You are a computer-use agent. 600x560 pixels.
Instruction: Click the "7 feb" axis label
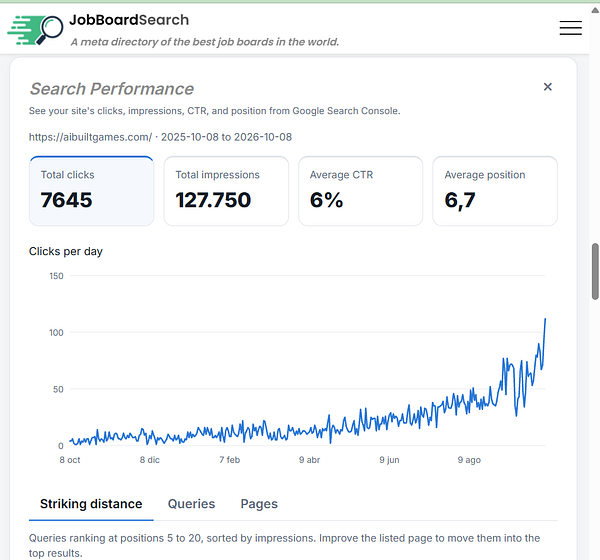tap(230, 460)
